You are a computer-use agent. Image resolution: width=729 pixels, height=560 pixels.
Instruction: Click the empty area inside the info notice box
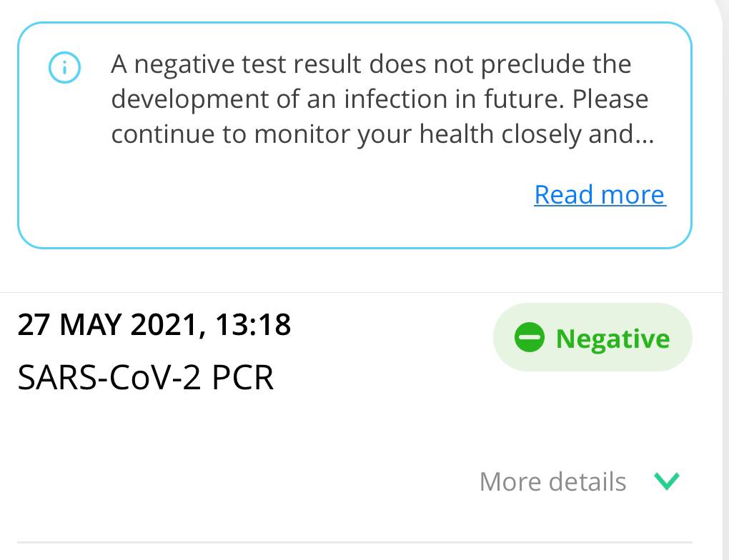click(x=279, y=200)
